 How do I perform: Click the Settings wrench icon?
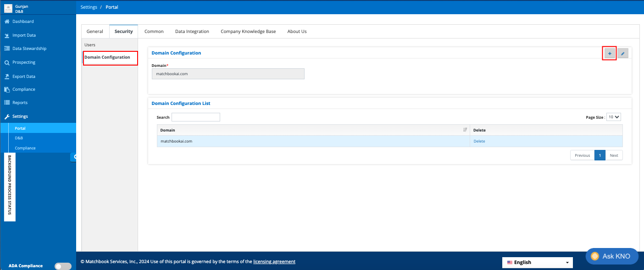click(x=7, y=116)
